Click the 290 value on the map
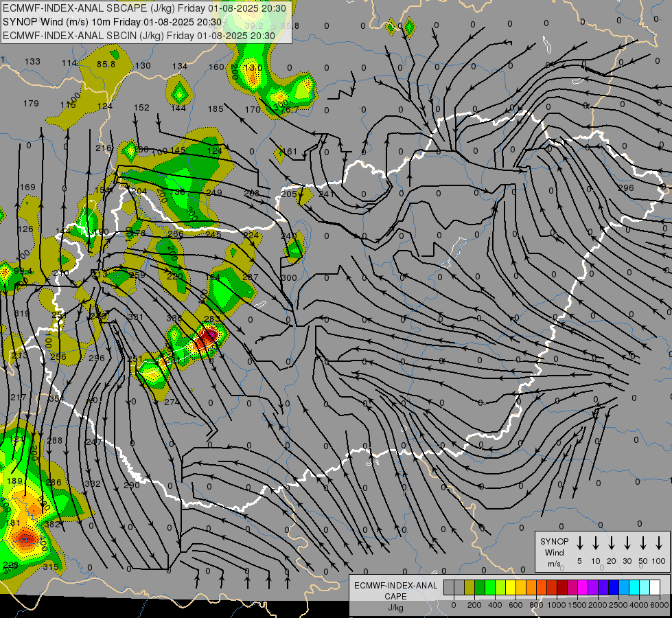This screenshot has width=672, height=618. tap(132, 485)
